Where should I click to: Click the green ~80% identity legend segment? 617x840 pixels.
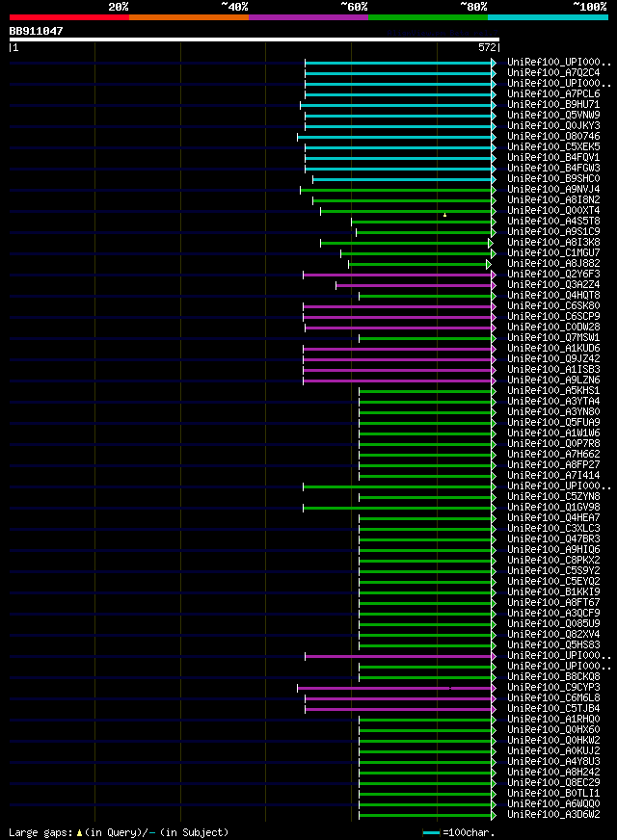click(428, 17)
